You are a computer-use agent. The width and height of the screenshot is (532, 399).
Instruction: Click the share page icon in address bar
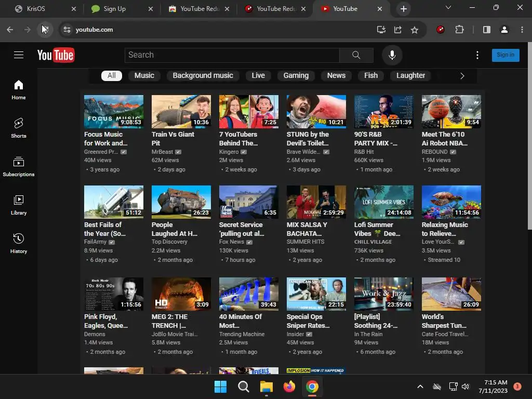click(x=397, y=30)
